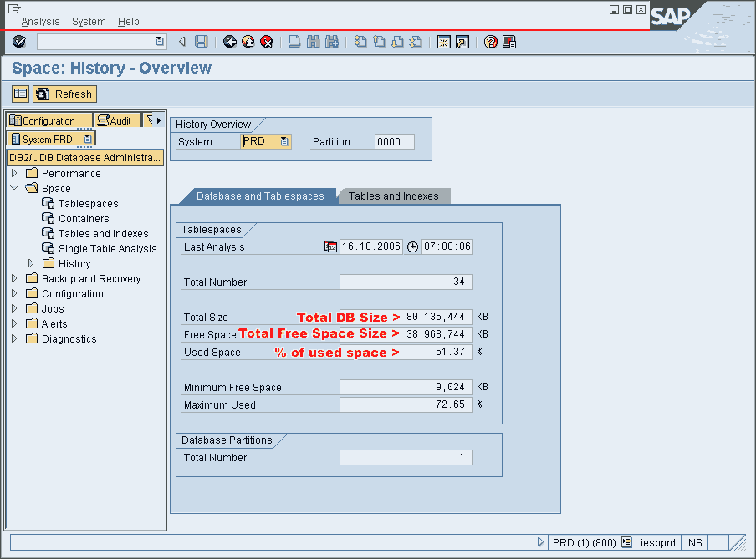The image size is (756, 559).
Task: Open the Containers tree item
Action: [x=84, y=218]
